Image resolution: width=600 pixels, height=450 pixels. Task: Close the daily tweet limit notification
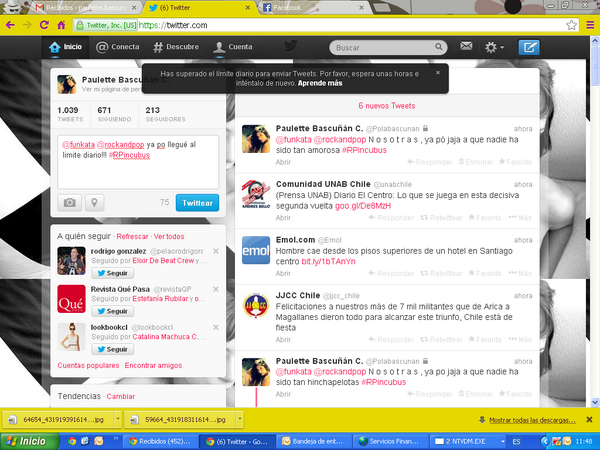(x=438, y=72)
